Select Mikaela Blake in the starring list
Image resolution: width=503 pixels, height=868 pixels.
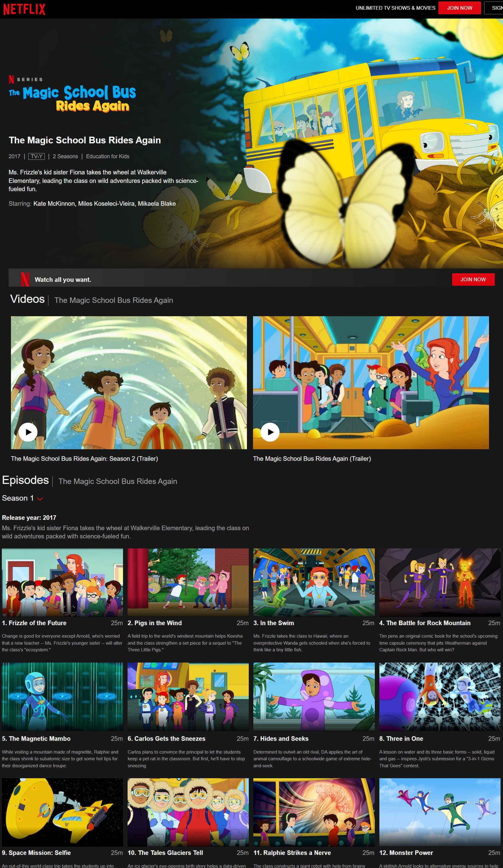(157, 204)
